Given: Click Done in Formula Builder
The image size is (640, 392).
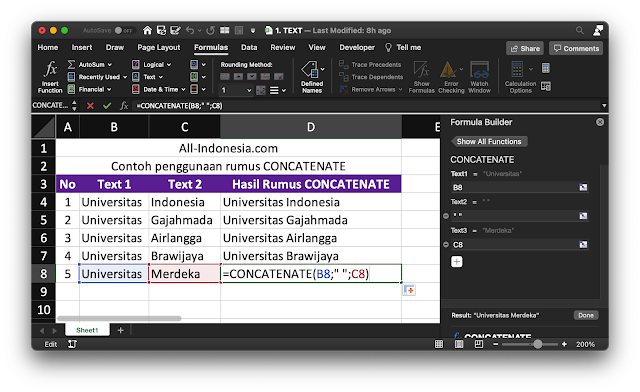Looking at the screenshot, I should 586,315.
